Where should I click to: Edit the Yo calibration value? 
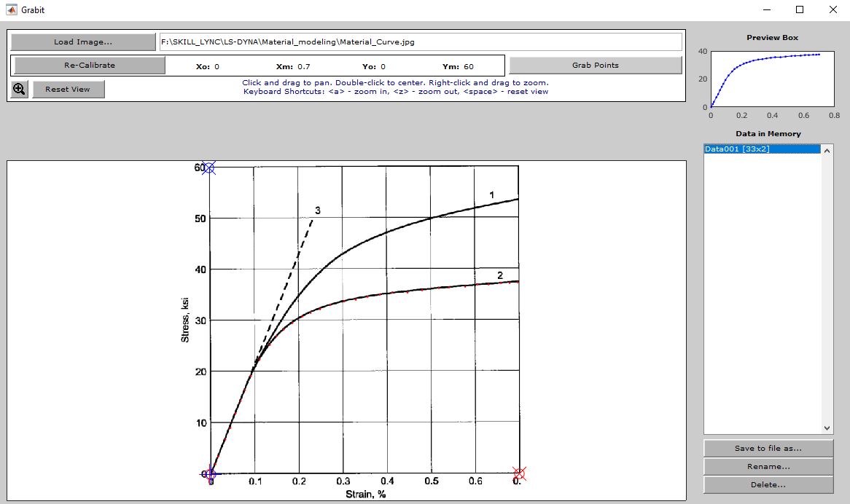(384, 65)
